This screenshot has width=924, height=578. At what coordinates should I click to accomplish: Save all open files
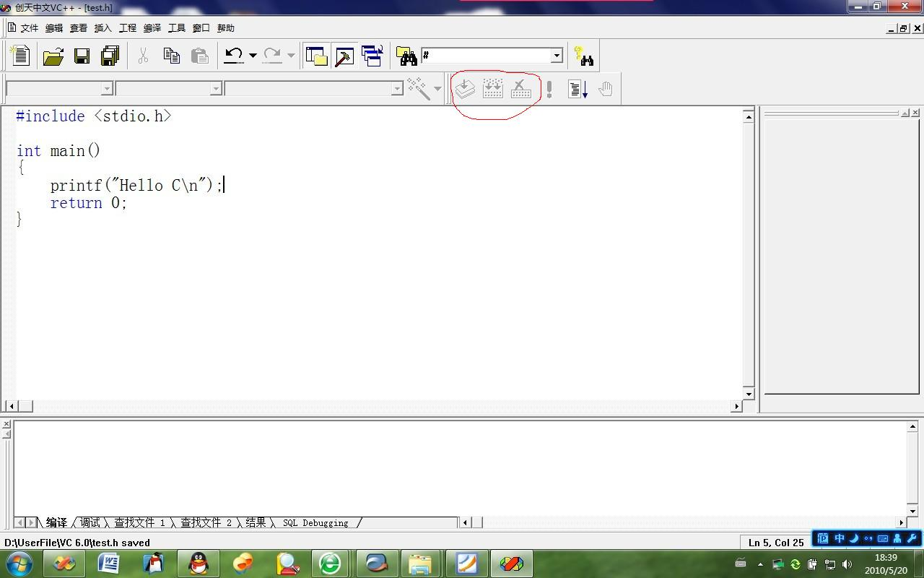coord(110,56)
